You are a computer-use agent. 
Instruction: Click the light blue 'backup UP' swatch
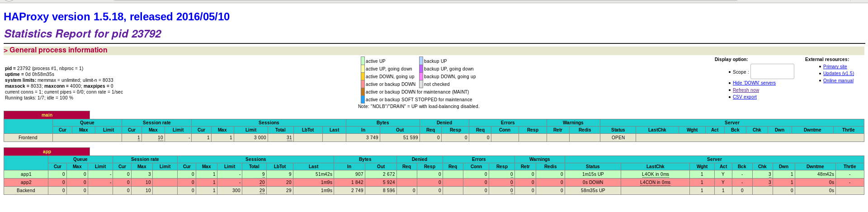tap(421, 61)
